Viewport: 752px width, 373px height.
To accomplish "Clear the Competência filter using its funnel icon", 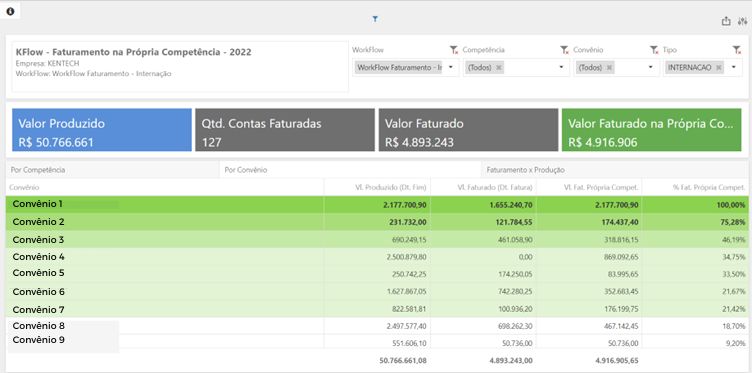I will tap(564, 50).
